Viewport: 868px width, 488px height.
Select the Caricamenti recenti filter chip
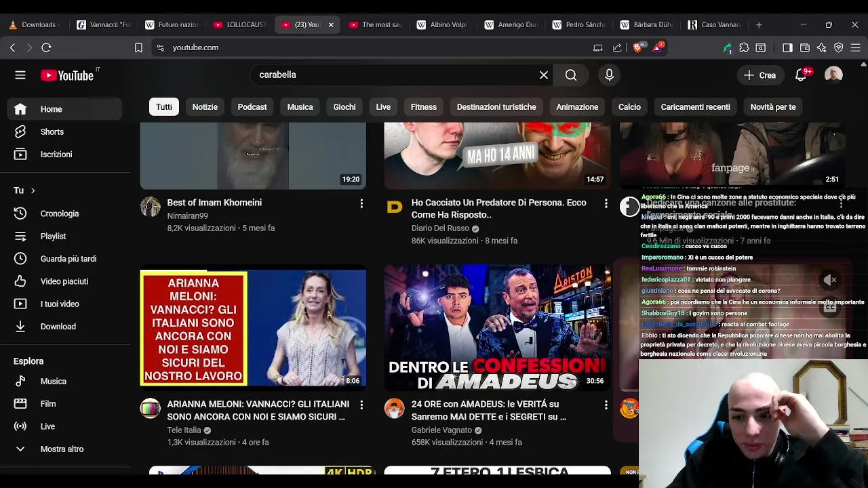(x=696, y=107)
